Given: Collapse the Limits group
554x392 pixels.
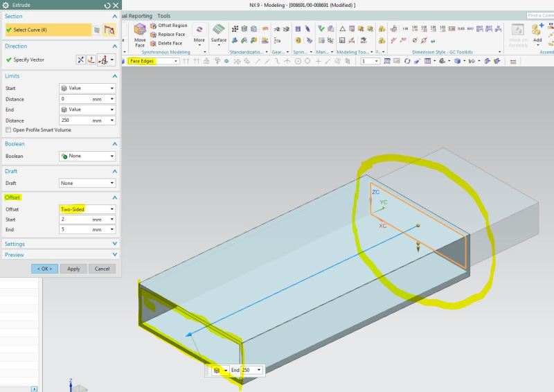Looking at the screenshot, I should pyautogui.click(x=114, y=76).
